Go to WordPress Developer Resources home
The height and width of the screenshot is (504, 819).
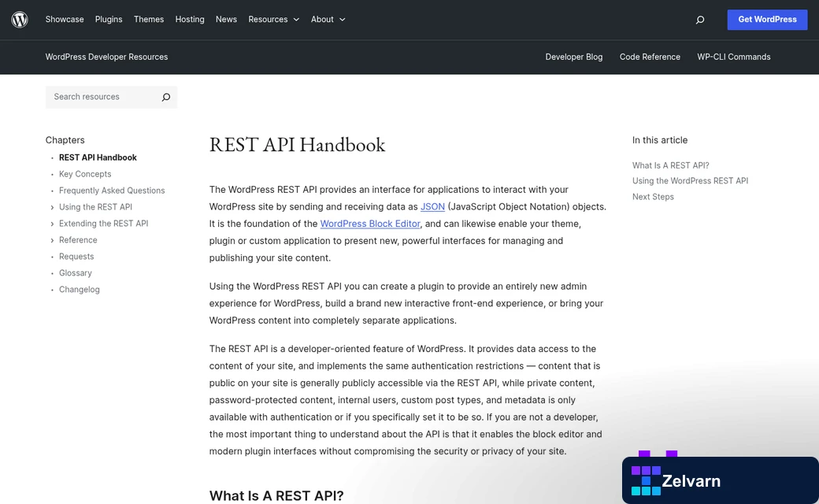106,57
